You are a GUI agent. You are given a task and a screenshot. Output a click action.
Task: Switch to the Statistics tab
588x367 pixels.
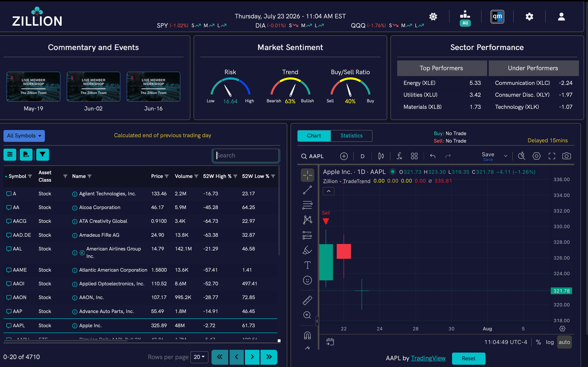click(x=351, y=136)
